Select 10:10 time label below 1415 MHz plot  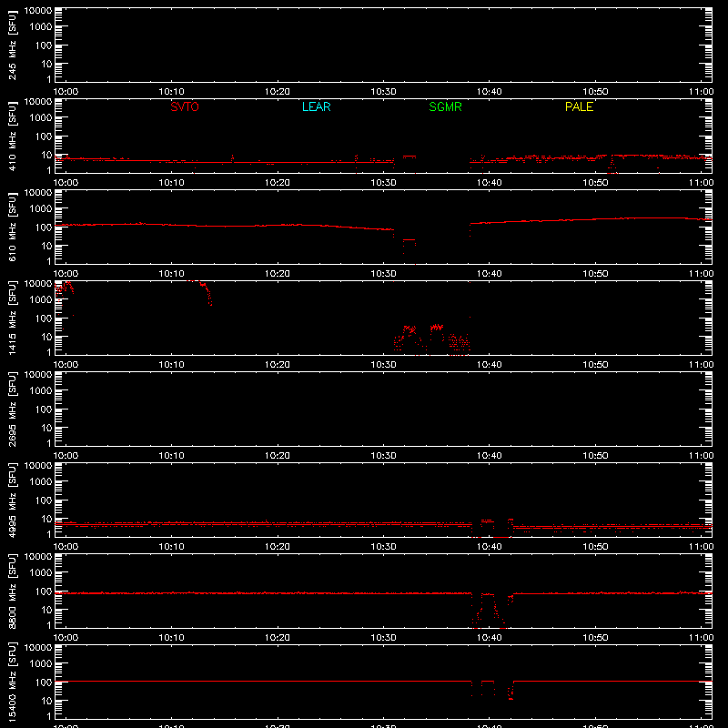(172, 365)
